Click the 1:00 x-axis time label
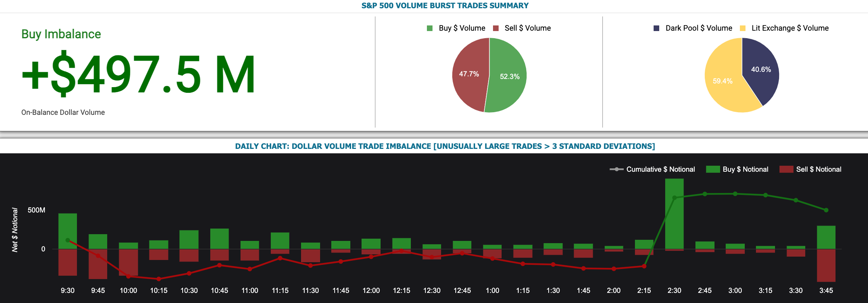 pyautogui.click(x=493, y=291)
